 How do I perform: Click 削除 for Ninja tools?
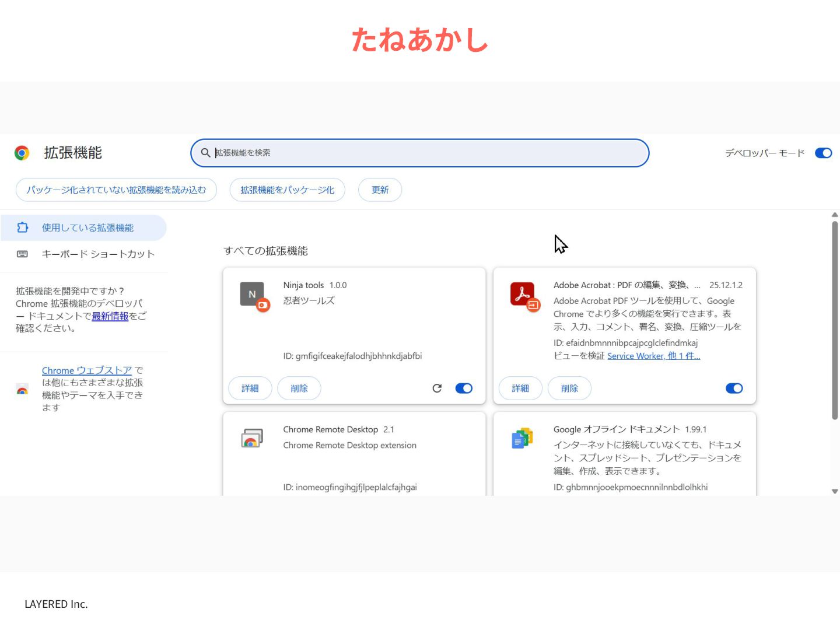[299, 388]
